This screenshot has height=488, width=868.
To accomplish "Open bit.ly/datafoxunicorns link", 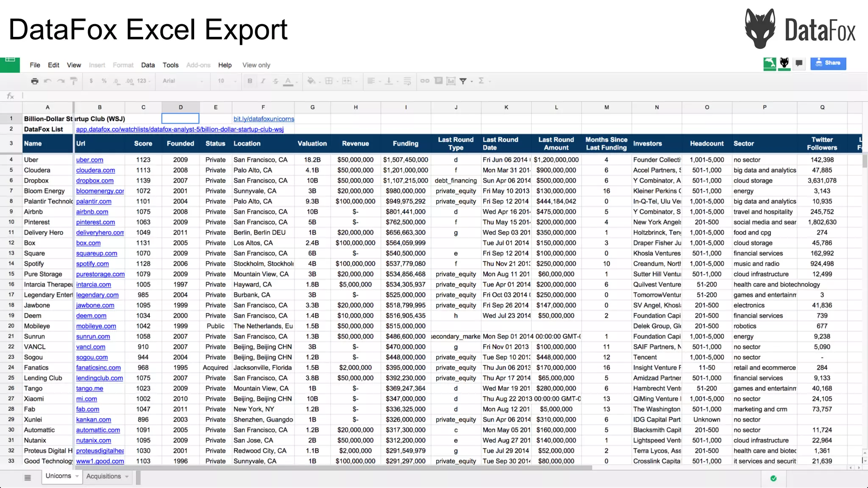I will tap(264, 119).
